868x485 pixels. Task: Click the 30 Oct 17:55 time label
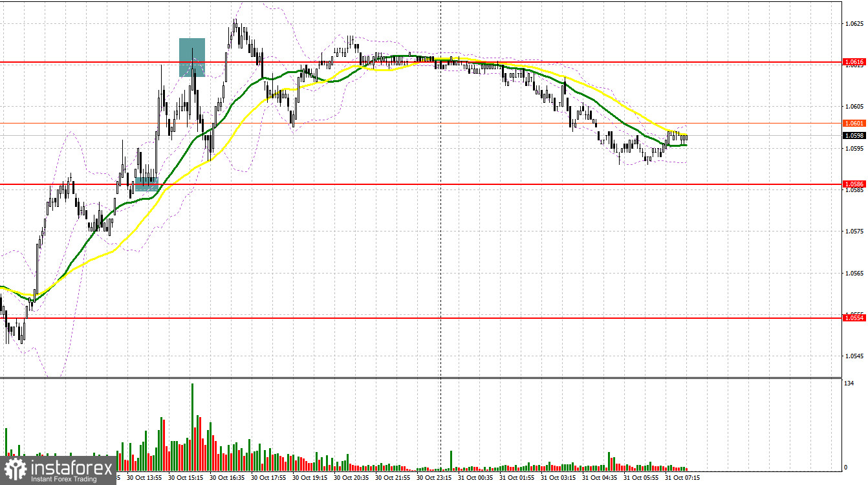point(269,478)
